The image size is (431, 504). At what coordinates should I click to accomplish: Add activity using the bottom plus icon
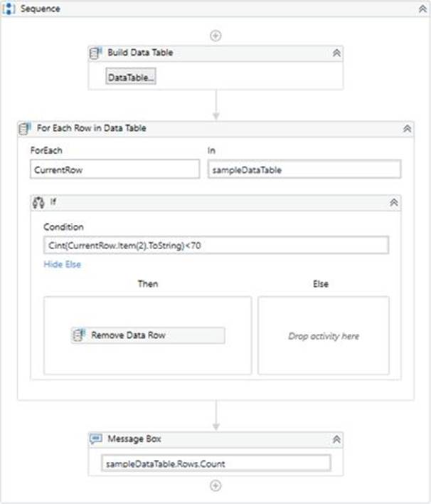(x=215, y=485)
